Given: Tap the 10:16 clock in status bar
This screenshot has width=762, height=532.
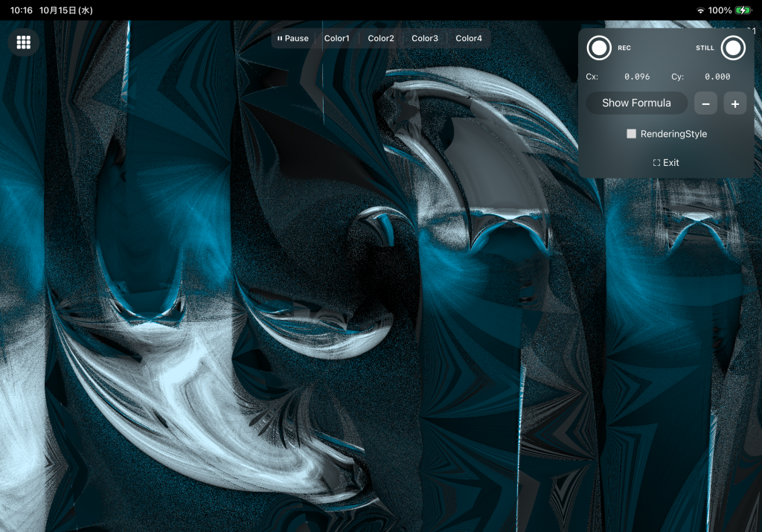Looking at the screenshot, I should [21, 10].
